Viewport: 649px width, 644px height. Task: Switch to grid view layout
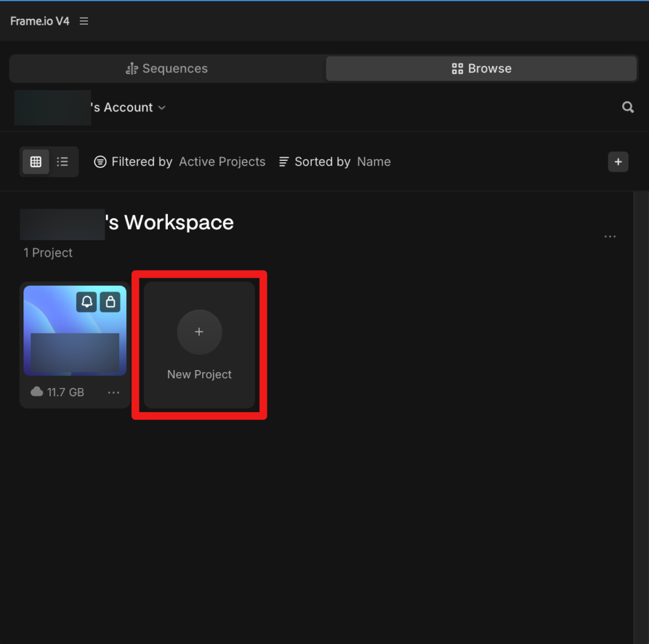36,162
